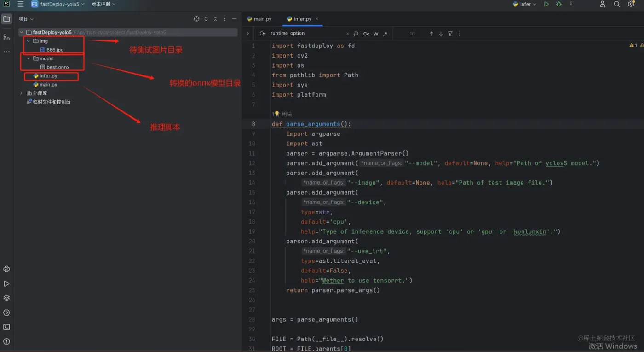Run the infer configuration
644x352 pixels.
pos(546,4)
